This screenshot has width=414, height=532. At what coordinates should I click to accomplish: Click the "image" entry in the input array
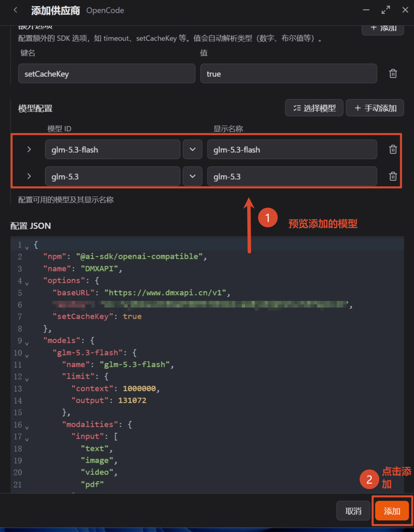coord(97,460)
